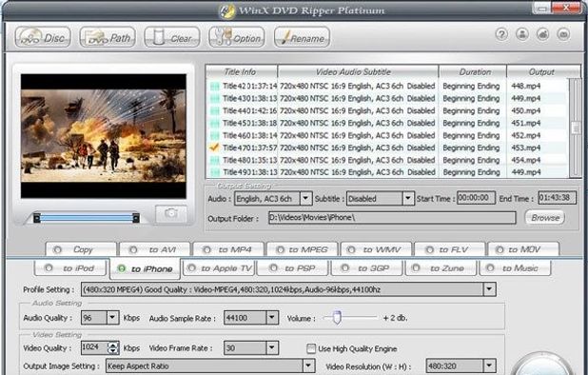This screenshot has height=375, width=588.
Task: Select the 448.mp4 output cell
Action: 526,87
